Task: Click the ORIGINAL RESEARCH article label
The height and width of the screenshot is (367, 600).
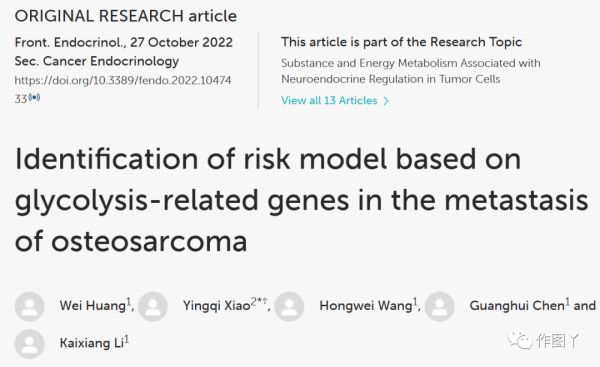Action: [x=126, y=16]
